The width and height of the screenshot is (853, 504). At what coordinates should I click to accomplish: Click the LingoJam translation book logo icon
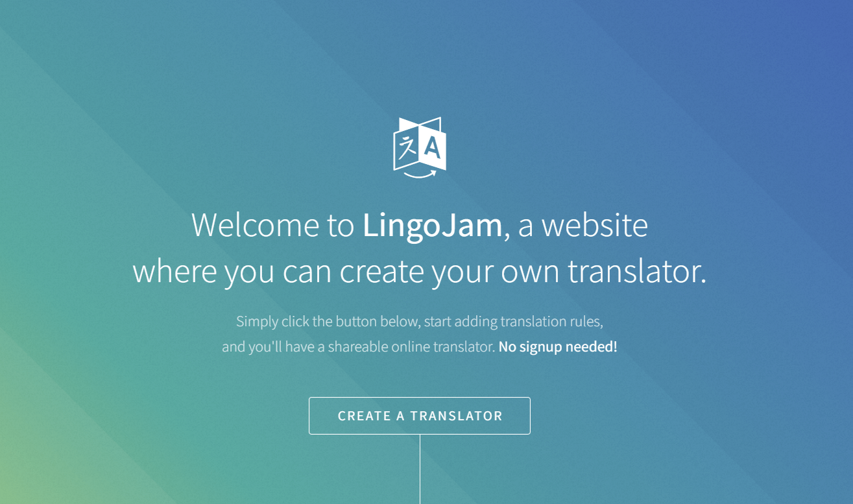tap(420, 148)
